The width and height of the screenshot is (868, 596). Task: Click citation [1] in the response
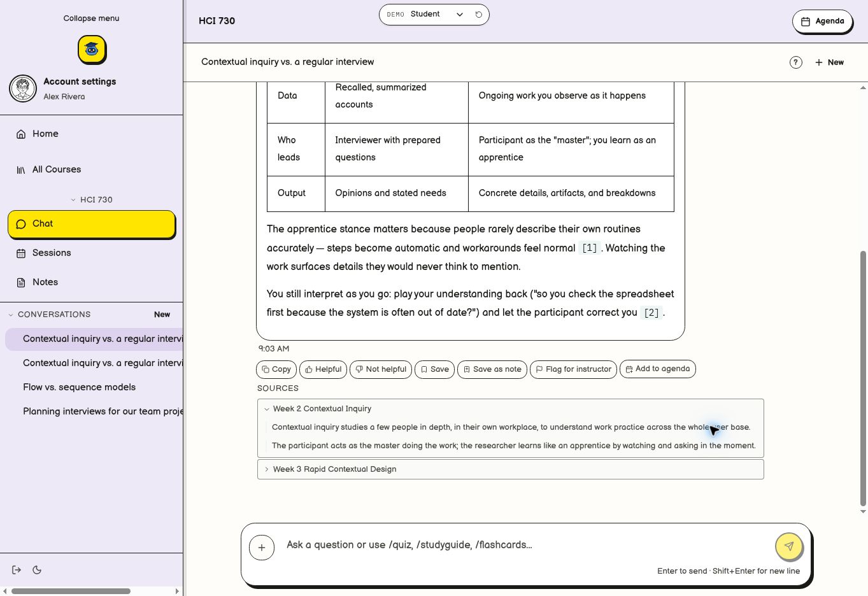590,248
